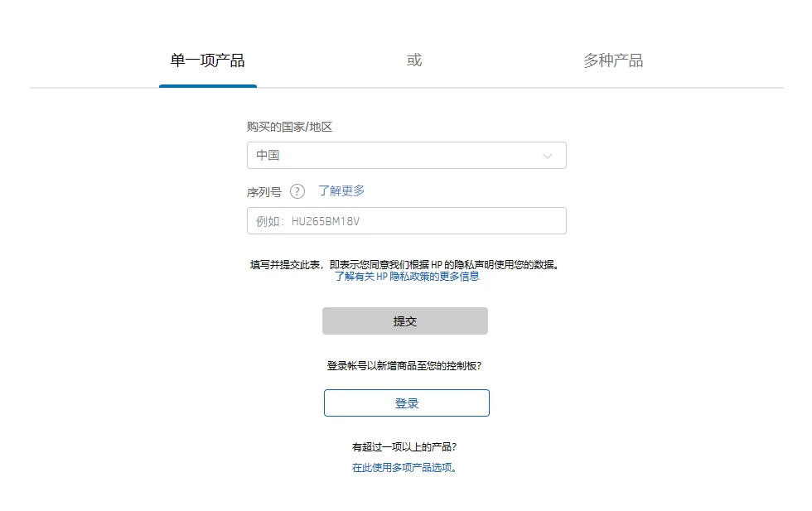812x511 pixels.
Task: Switch to the 单一项产品 tab
Action: (x=207, y=60)
